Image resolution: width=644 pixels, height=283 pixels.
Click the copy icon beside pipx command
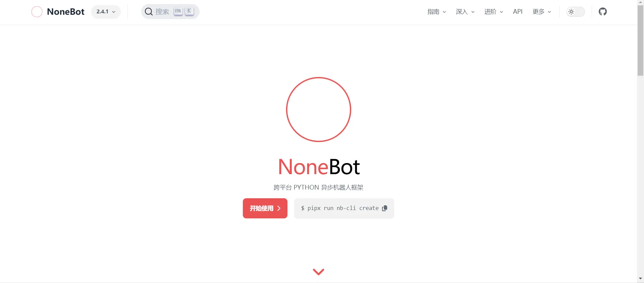point(384,208)
